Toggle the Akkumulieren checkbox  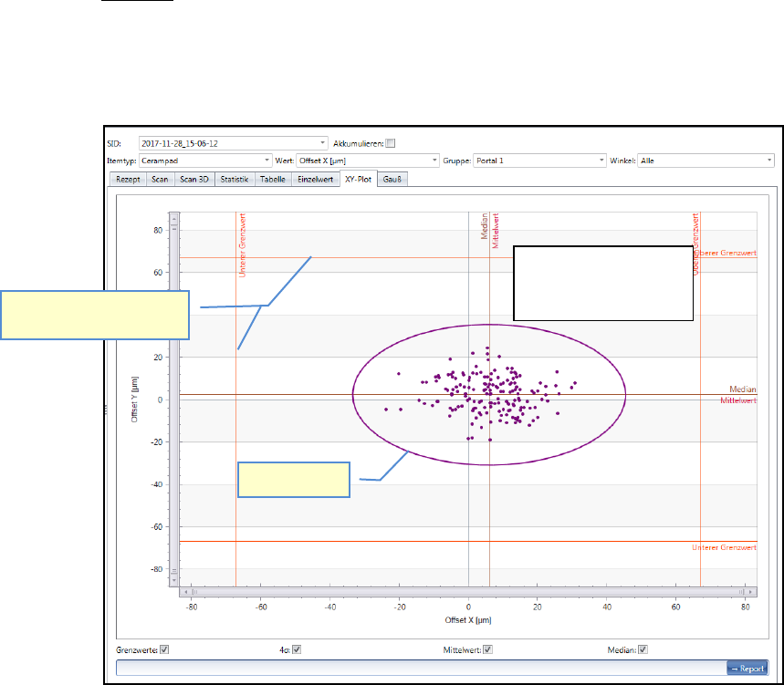[x=391, y=143]
